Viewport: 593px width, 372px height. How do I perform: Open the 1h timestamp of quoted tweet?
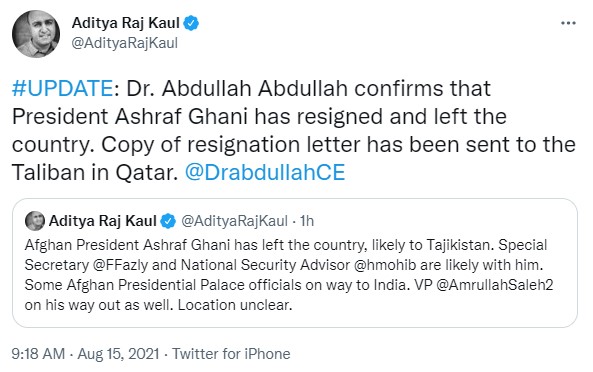(x=307, y=221)
